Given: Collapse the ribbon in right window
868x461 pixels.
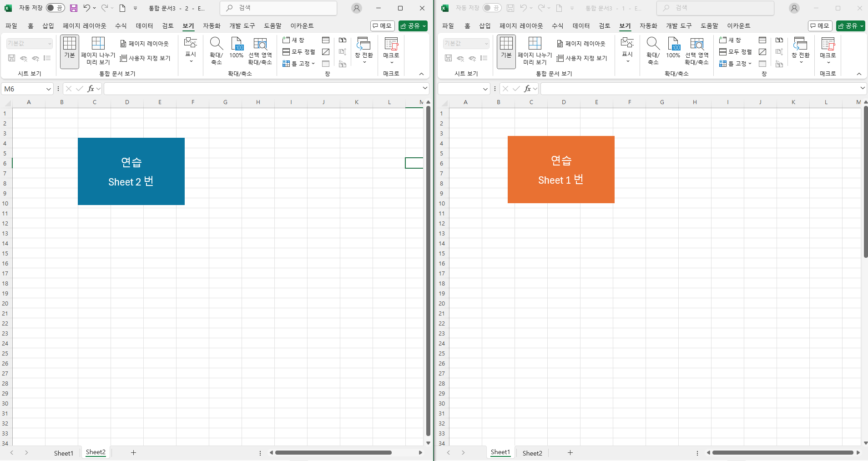Looking at the screenshot, I should [859, 74].
